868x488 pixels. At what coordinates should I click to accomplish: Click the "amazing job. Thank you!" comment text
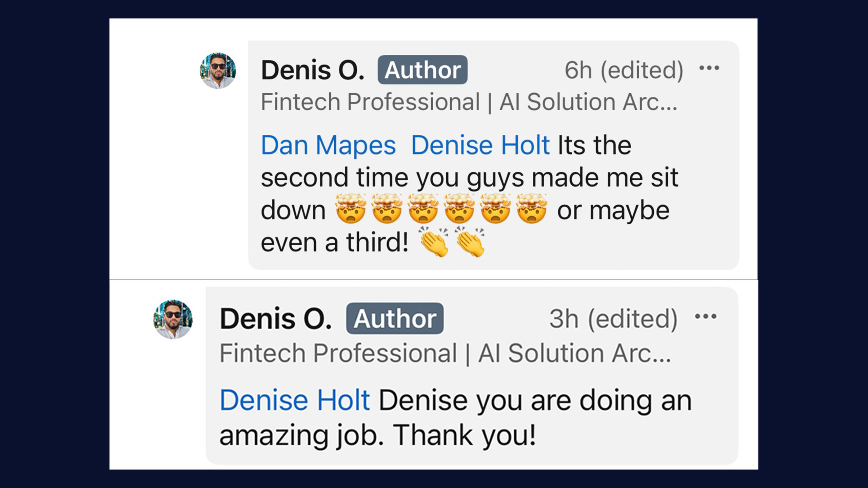point(377,435)
